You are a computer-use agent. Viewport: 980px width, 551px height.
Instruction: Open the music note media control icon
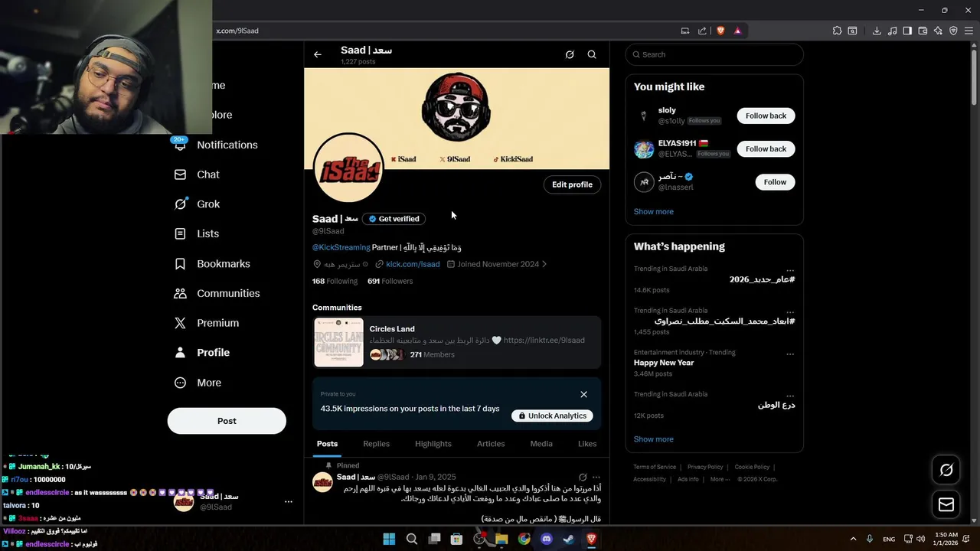[x=892, y=31]
